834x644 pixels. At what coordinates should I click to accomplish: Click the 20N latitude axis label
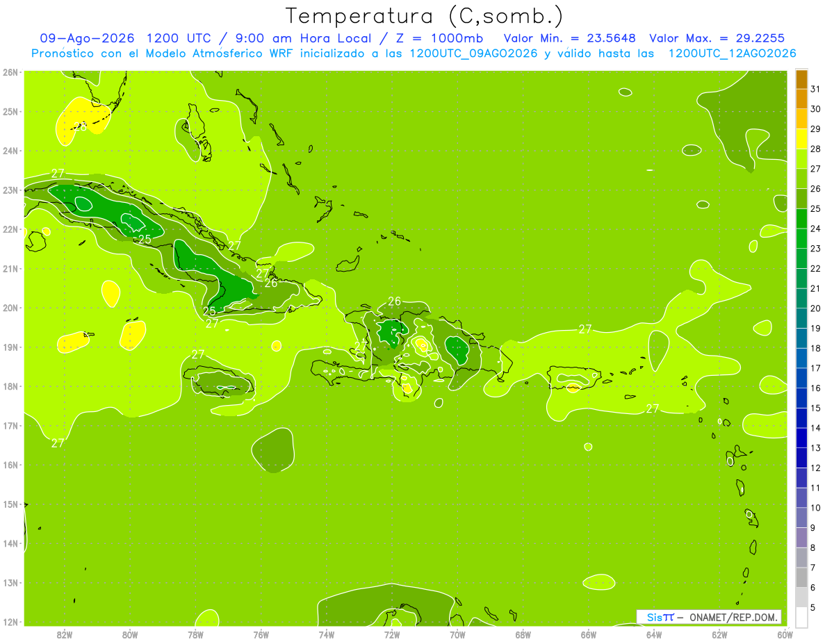tap(10, 308)
